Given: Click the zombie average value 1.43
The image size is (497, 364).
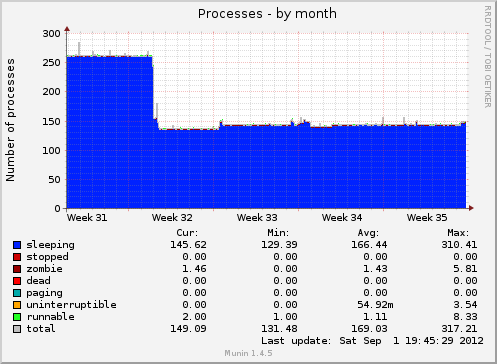Looking at the screenshot, I should pos(375,269).
